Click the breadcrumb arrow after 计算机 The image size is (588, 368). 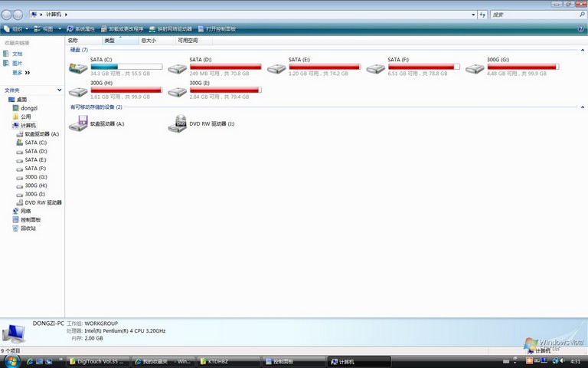coord(66,15)
